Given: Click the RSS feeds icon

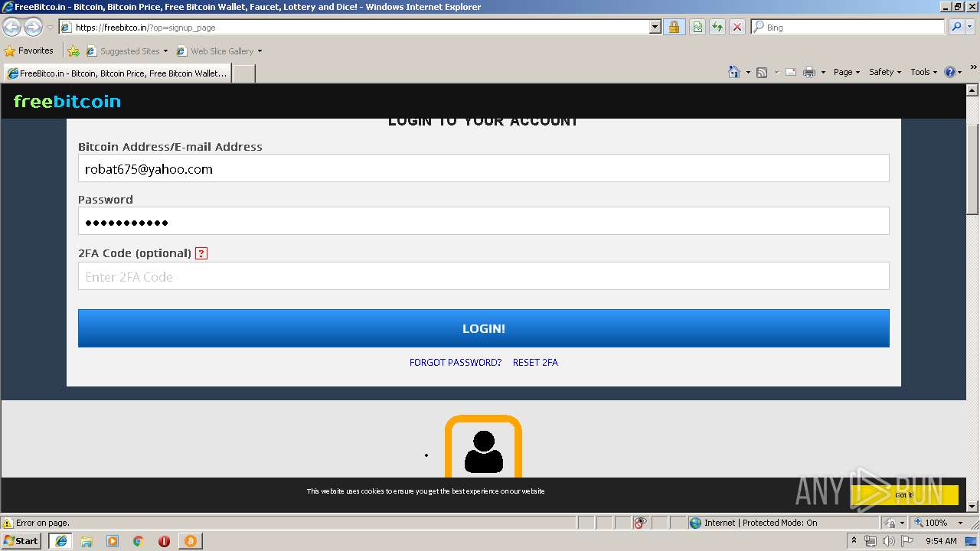Looking at the screenshot, I should [762, 72].
